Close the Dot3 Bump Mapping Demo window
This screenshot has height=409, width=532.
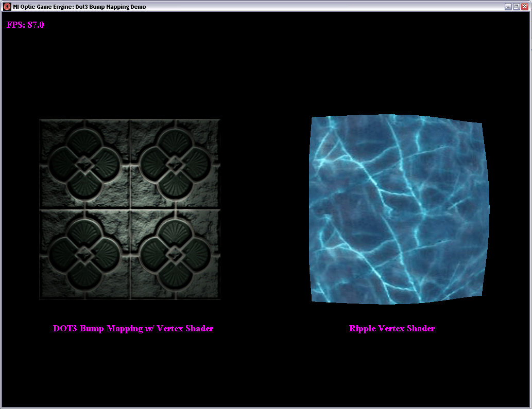tap(524, 7)
